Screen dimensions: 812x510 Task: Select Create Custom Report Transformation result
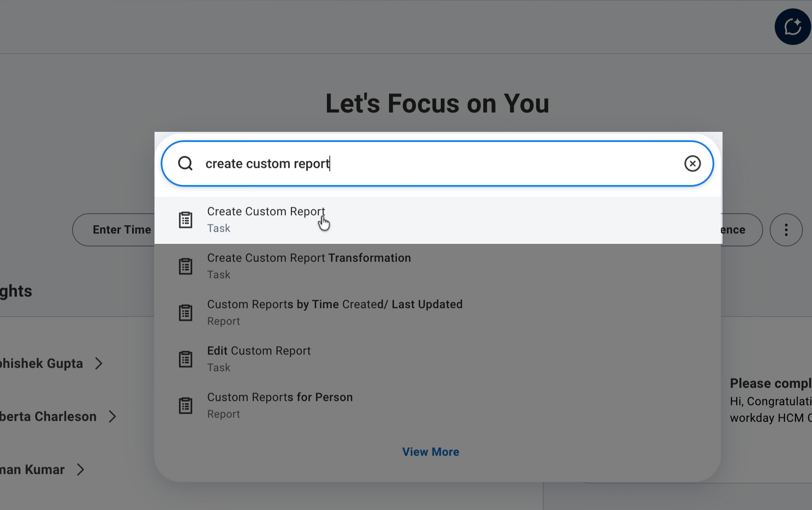[438, 266]
